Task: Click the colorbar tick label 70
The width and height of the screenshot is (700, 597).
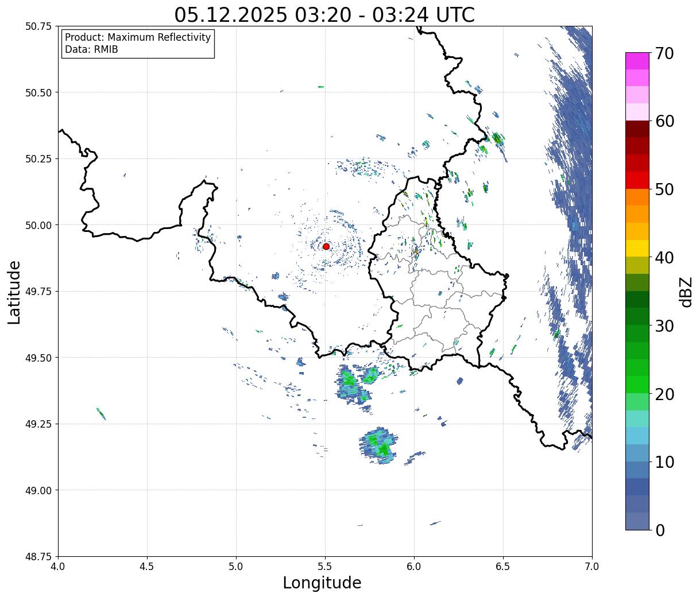Action: click(x=664, y=53)
